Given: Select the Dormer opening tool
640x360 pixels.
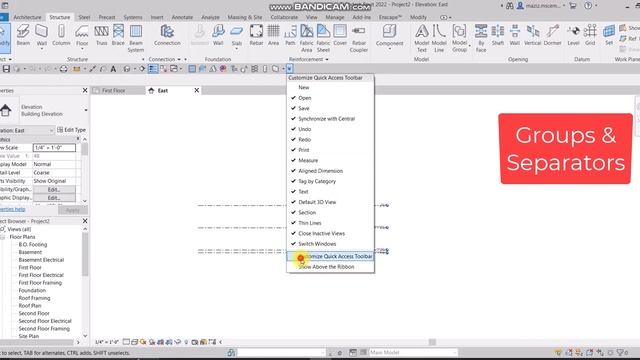Looking at the screenshot, I should 553,35.
